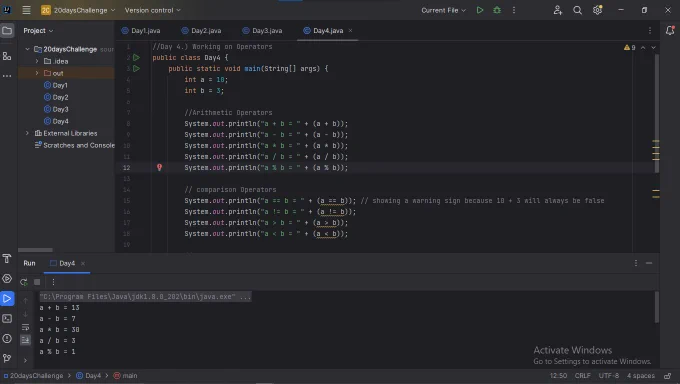Click the red intention bulb on line 12

tap(159, 167)
